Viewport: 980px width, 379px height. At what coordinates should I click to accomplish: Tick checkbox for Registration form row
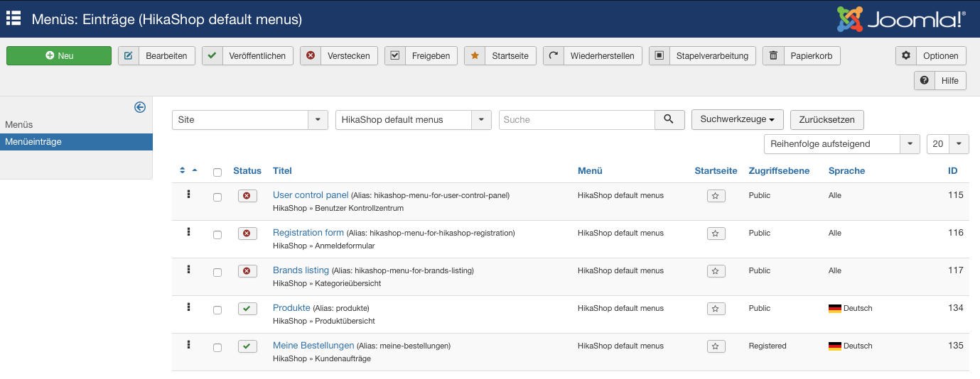[217, 235]
